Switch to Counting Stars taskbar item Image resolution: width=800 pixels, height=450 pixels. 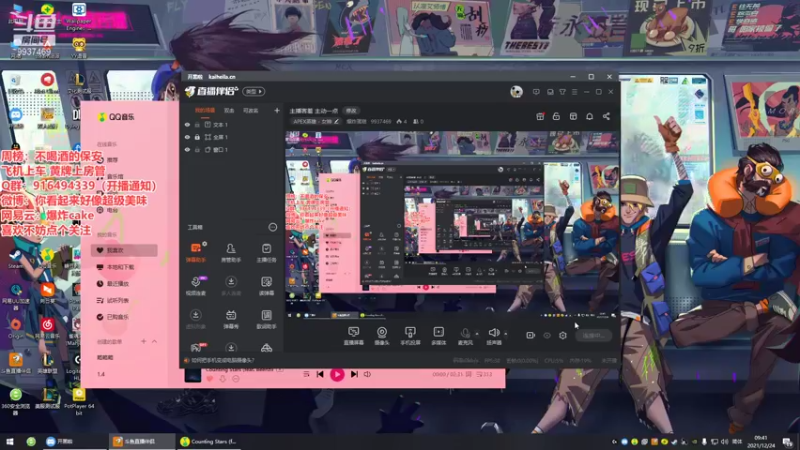click(208, 441)
